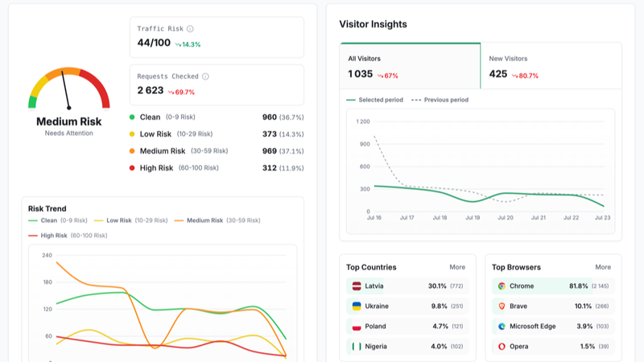Screen dimensions: 644x362
Task: Click the Brave browser icon
Action: pyautogui.click(x=502, y=306)
